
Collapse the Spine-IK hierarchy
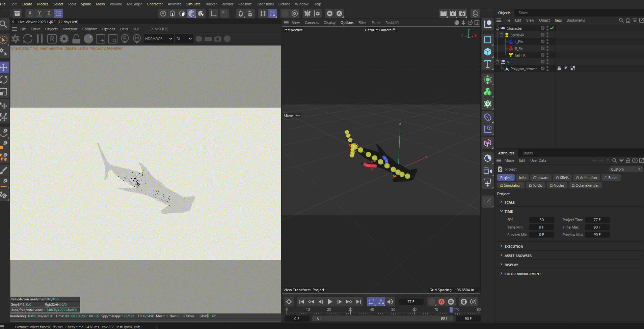502,35
